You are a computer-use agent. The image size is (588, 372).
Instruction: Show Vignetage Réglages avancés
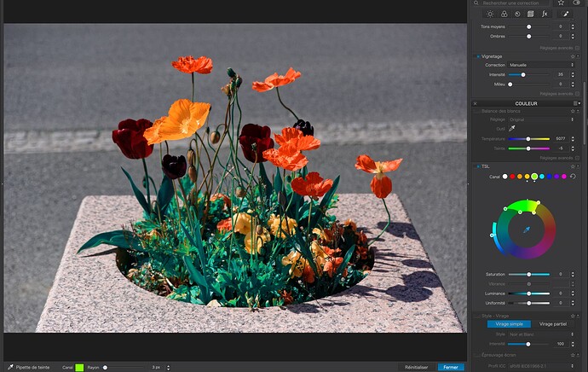click(x=559, y=94)
